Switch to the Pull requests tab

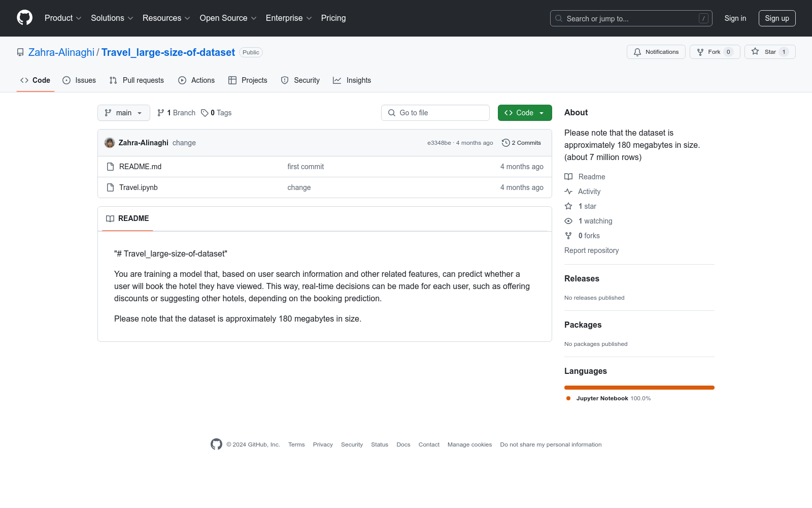(x=137, y=80)
